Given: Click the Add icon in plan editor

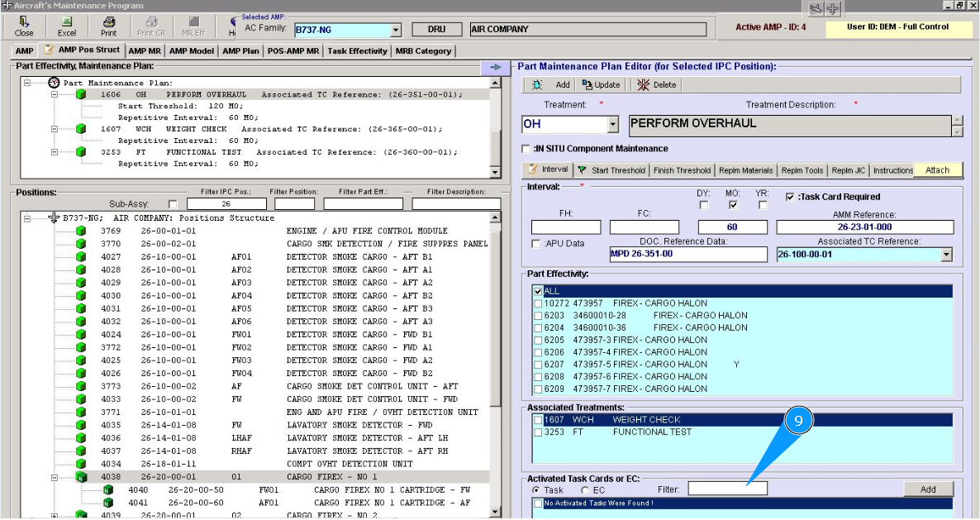Looking at the screenshot, I should [x=538, y=84].
